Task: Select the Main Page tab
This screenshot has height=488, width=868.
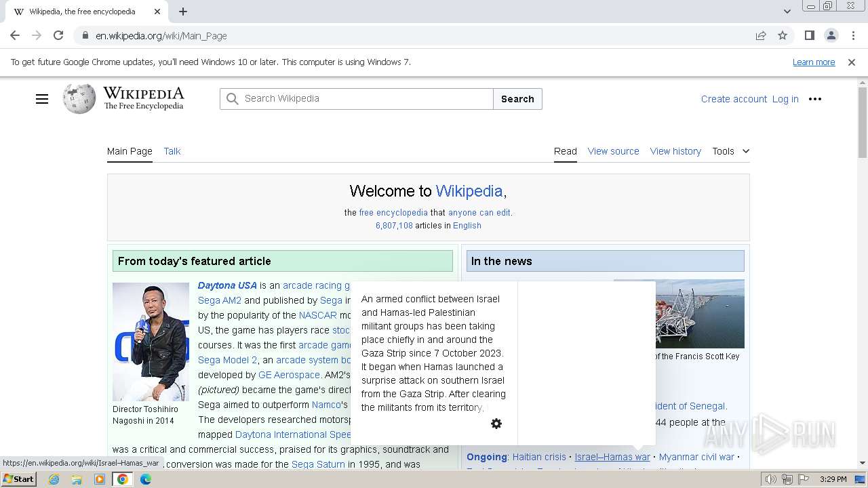Action: click(x=130, y=151)
